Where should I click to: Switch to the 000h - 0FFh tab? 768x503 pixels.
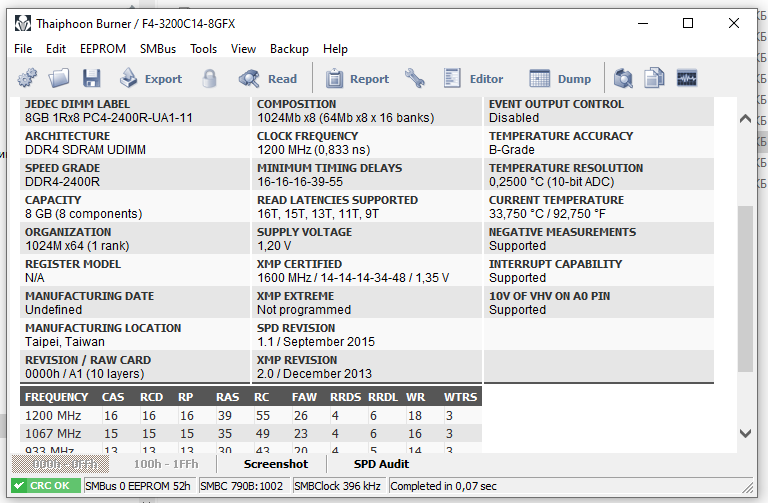pyautogui.click(x=61, y=464)
